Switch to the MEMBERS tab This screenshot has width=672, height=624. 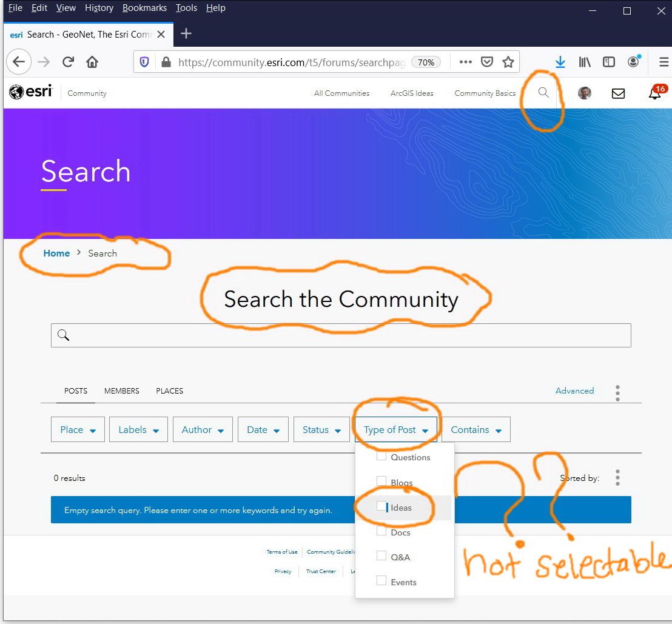(x=121, y=391)
